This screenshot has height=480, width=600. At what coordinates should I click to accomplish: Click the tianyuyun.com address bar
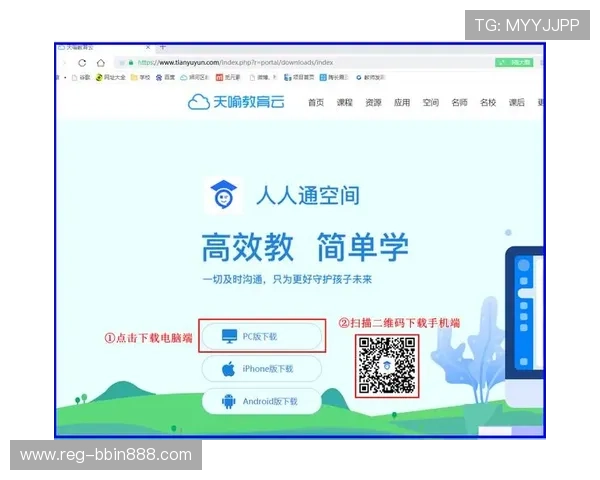pyautogui.click(x=302, y=62)
